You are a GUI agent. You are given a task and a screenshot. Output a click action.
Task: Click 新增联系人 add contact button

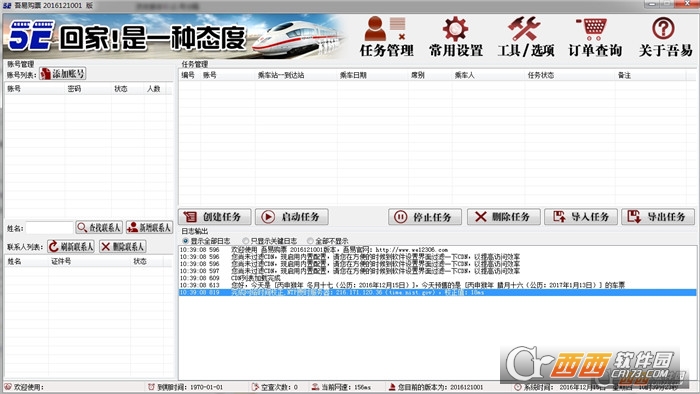(149, 228)
